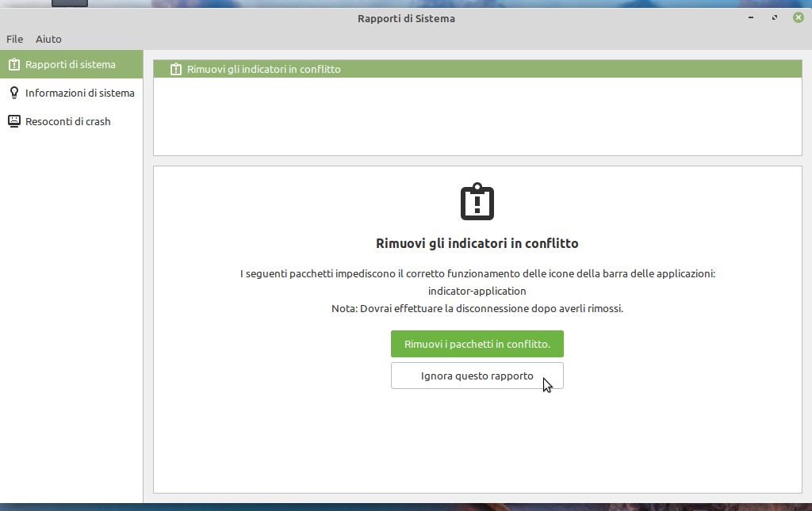Select the highlighted 'Rimuovi gli indicatori in conflitto' report row
The image size is (812, 511).
pyautogui.click(x=476, y=69)
